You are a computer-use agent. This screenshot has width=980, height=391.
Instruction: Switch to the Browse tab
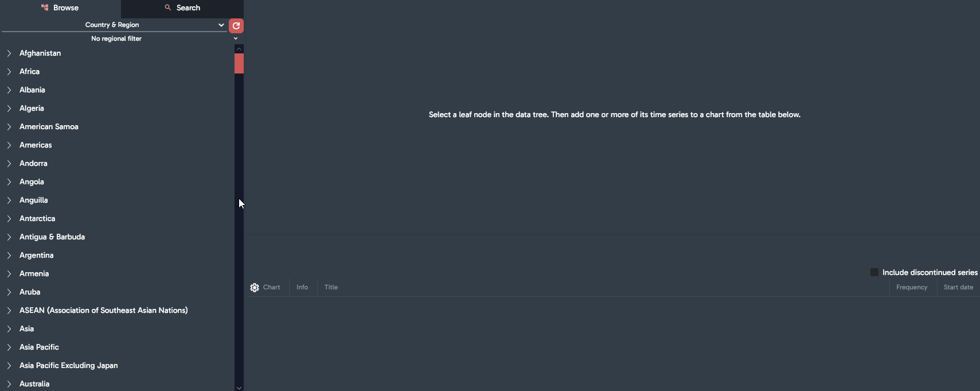tap(60, 8)
